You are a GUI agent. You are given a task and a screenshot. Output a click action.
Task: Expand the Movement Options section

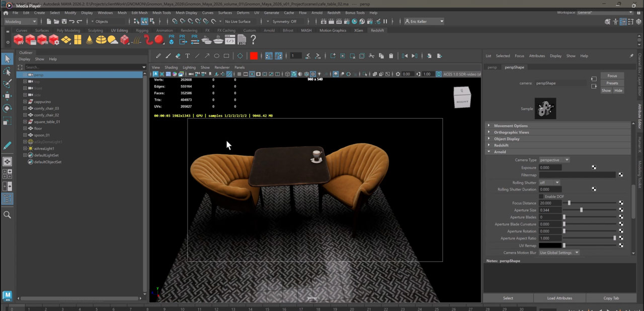(511, 126)
